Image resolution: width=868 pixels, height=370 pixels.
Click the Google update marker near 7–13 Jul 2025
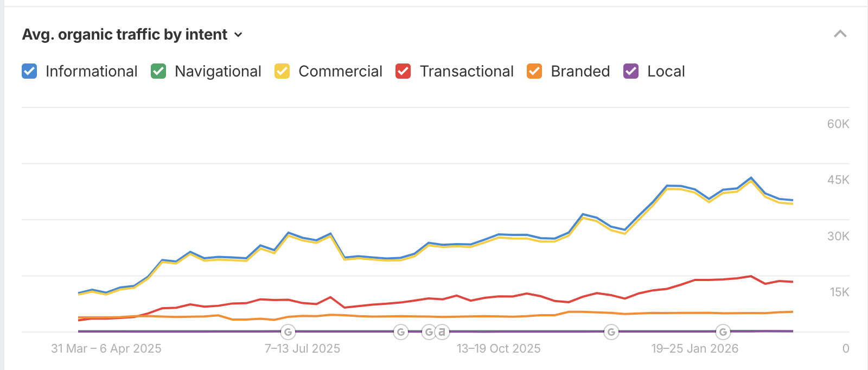(x=288, y=331)
